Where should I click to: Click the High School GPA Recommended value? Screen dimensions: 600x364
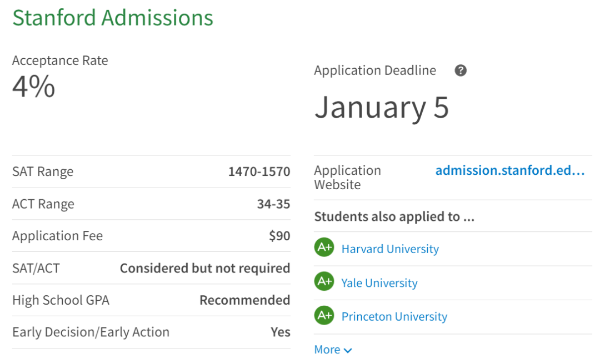[x=244, y=300]
